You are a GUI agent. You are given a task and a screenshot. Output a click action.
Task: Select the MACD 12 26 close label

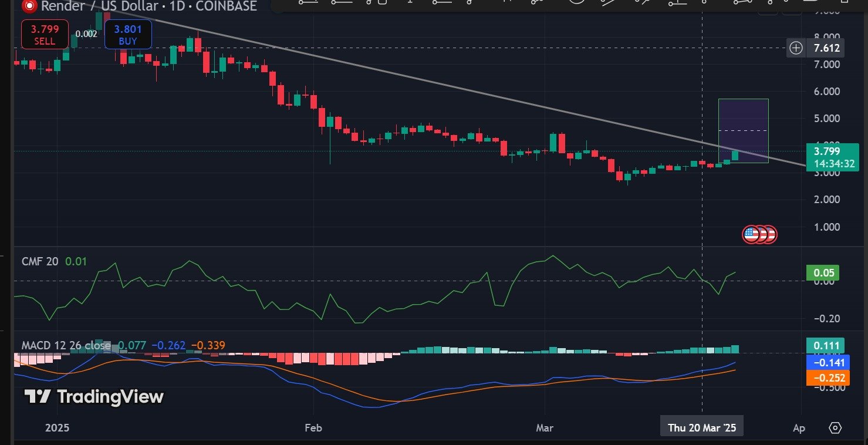[x=66, y=346]
